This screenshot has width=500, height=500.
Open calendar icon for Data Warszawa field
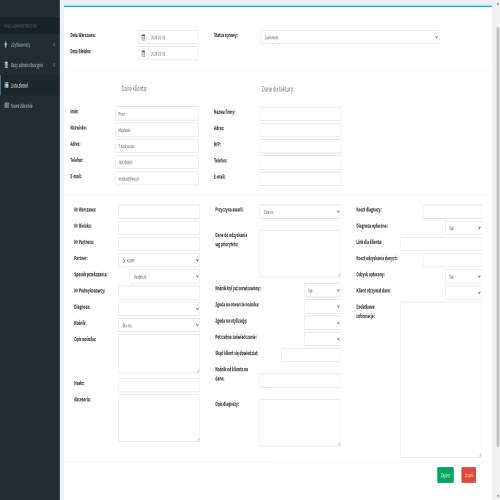143,37
